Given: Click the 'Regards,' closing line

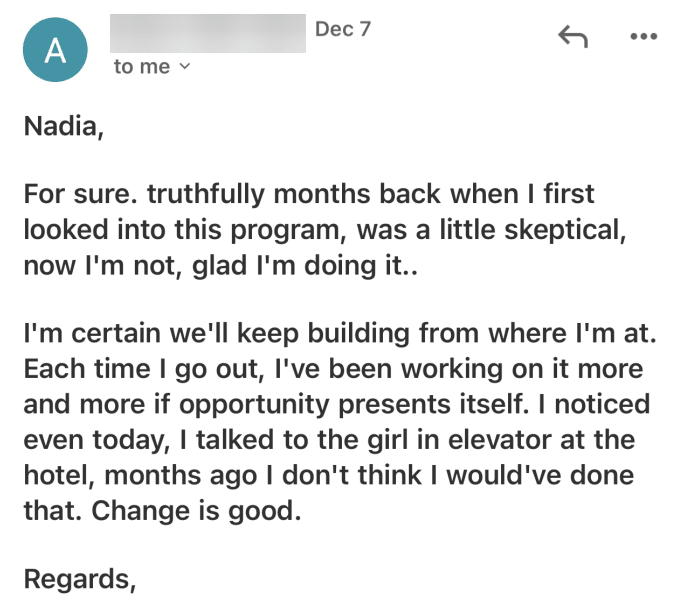Looking at the screenshot, I should tap(80, 580).
